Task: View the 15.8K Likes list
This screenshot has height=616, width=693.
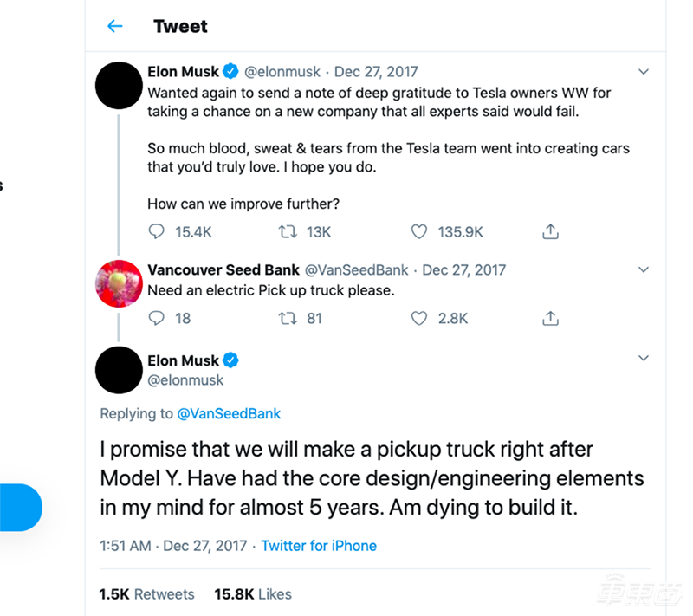Action: [253, 594]
